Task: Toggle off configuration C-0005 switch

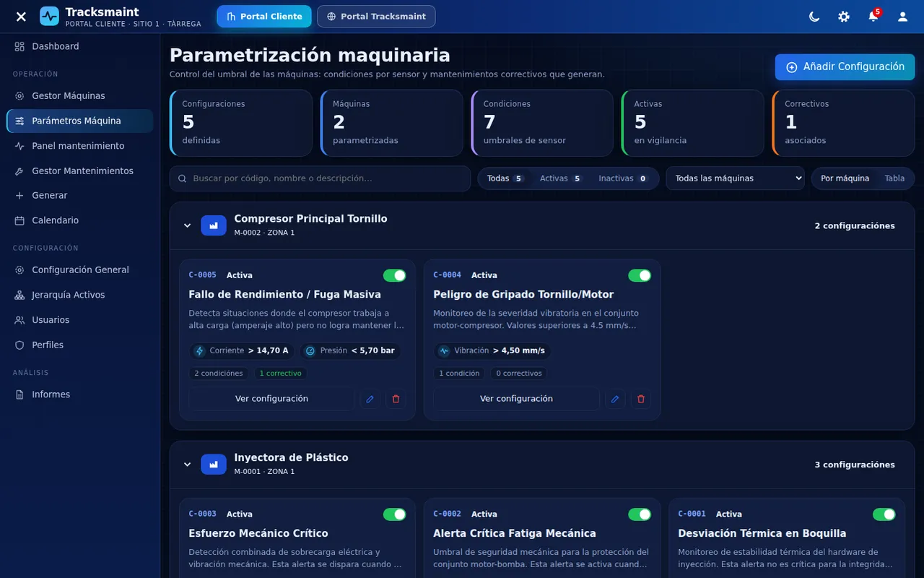Action: coord(395,275)
